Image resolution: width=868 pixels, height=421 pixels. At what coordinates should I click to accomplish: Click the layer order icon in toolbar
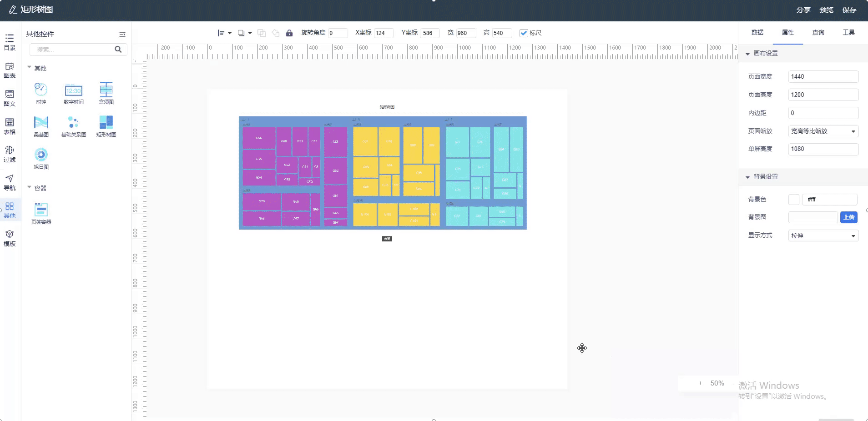(241, 33)
